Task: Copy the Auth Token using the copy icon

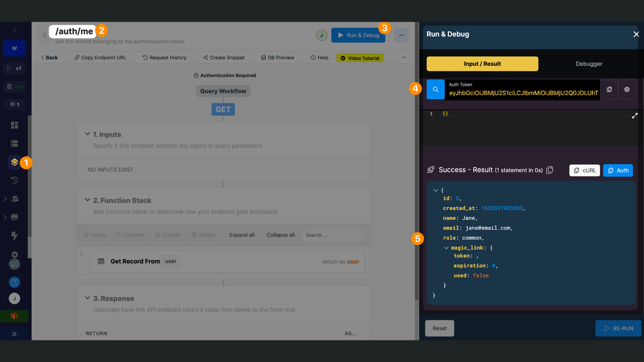Action: (609, 89)
